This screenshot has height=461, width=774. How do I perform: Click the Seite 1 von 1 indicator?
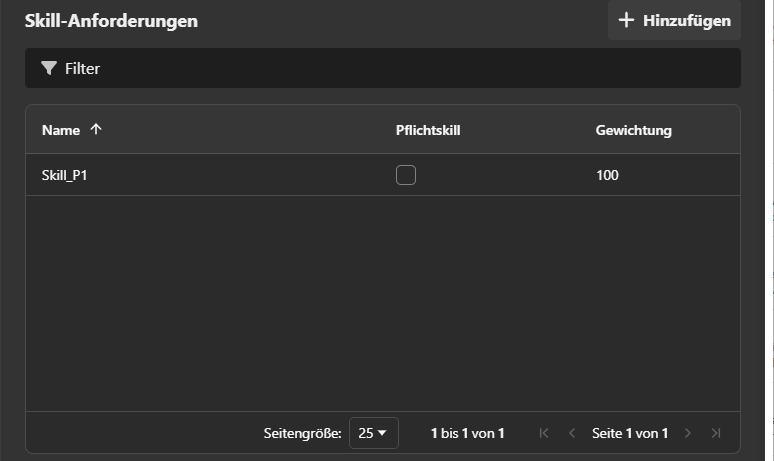630,433
